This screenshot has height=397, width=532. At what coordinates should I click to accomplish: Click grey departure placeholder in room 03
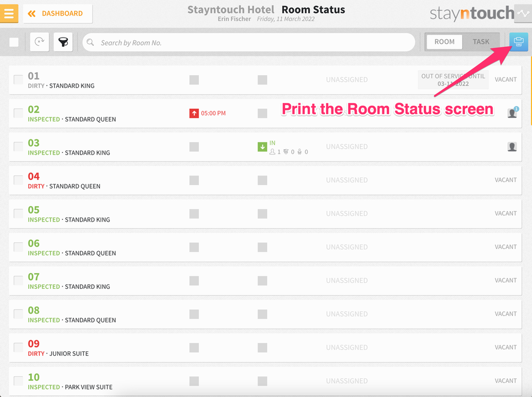[x=194, y=147]
